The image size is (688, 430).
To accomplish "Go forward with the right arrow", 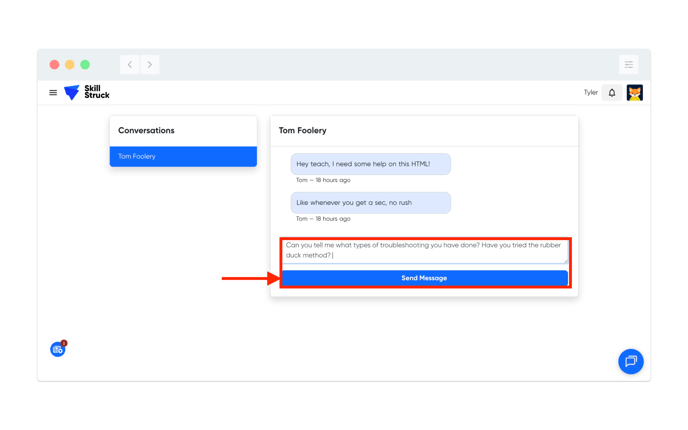I will point(150,65).
